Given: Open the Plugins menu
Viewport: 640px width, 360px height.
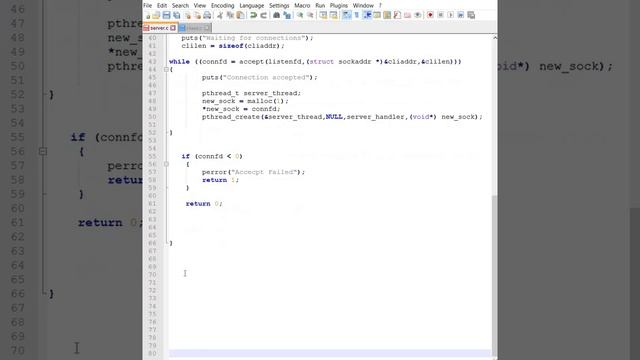Looking at the screenshot, I should tap(339, 5).
